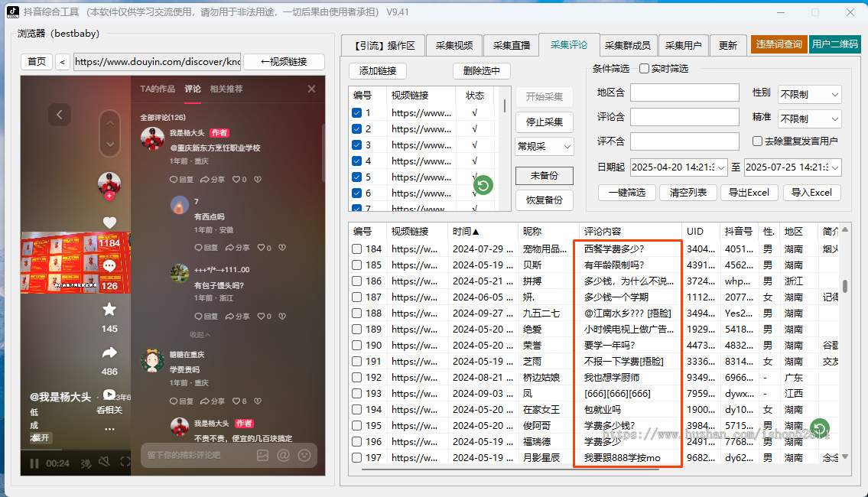This screenshot has width=868, height=497.
Task: Click the 导出Excel button
Action: click(x=749, y=193)
